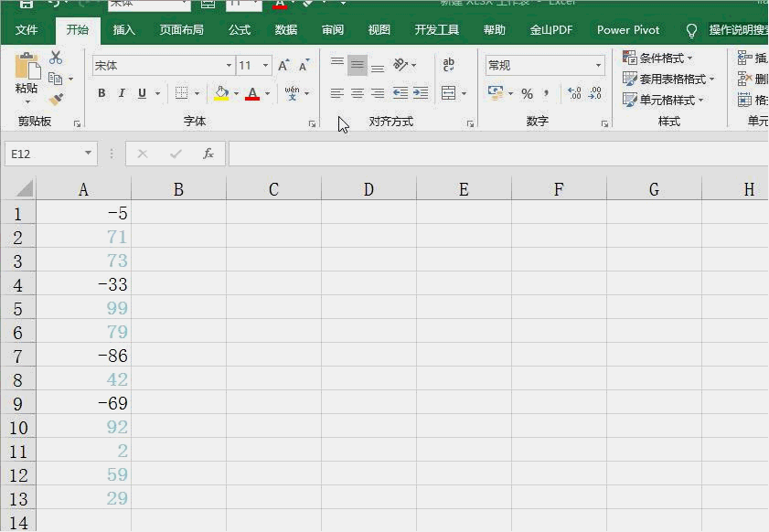Screen dimensions: 769x532
Task: Open the 公式 ribbon tab
Action: click(x=240, y=30)
